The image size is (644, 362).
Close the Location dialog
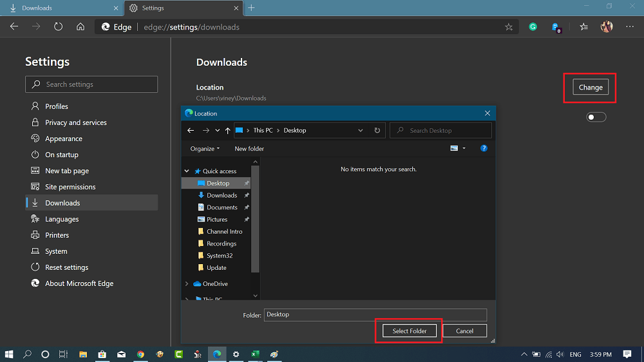click(487, 113)
